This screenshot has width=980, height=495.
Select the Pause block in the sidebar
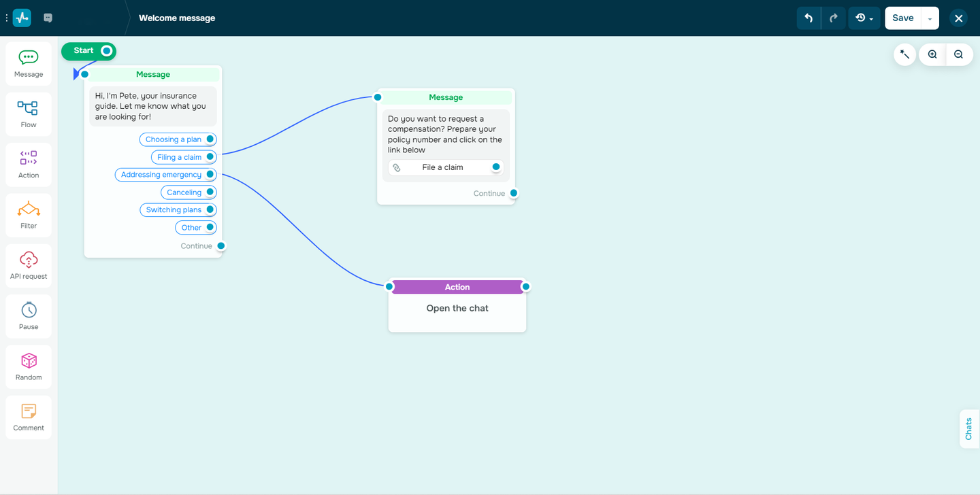point(29,316)
